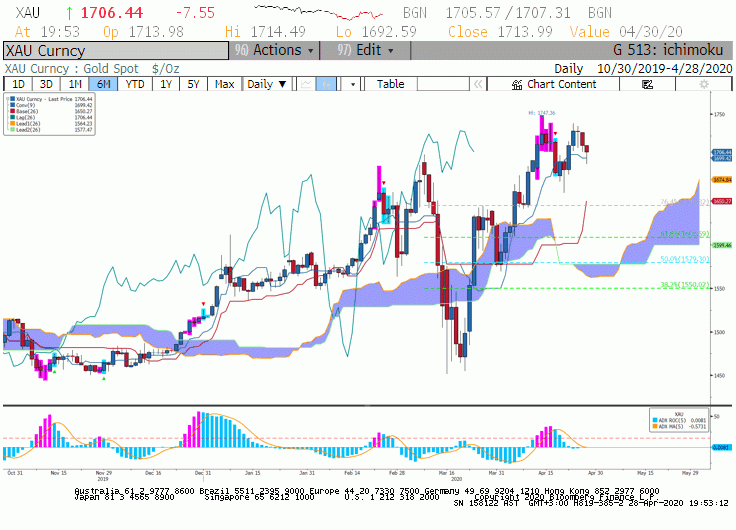Select the 6M range tab

[103, 84]
